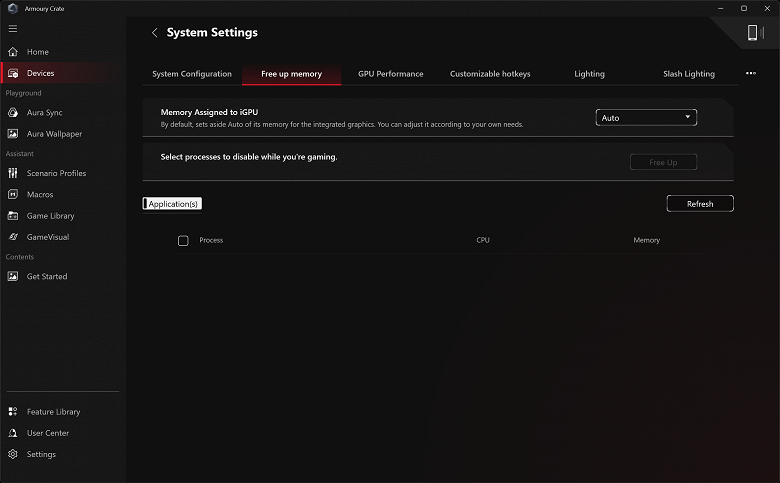Open the Customizable hotkeys tab
780x483 pixels.
490,74
